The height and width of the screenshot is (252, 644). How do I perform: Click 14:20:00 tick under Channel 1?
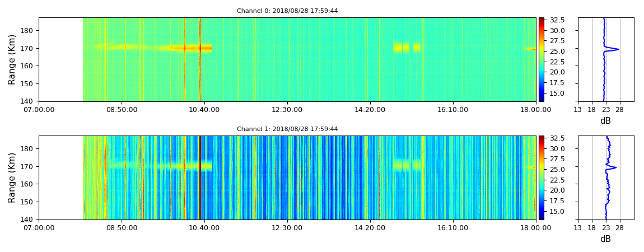tap(371, 228)
